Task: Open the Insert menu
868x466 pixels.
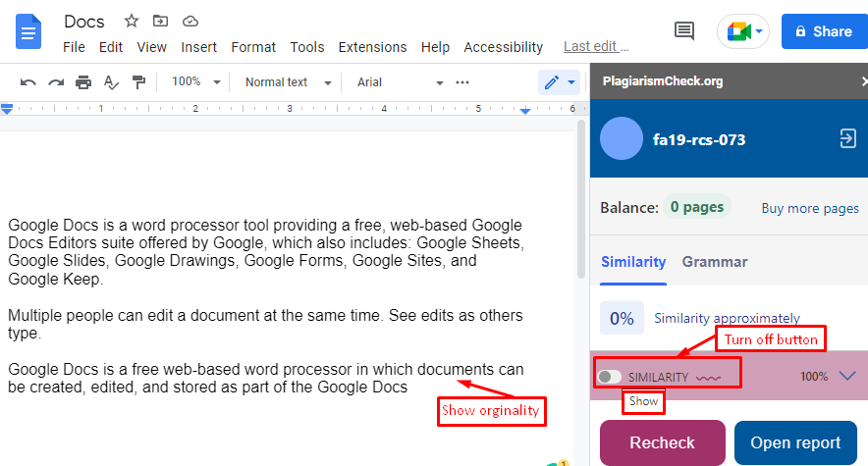Action: click(198, 47)
